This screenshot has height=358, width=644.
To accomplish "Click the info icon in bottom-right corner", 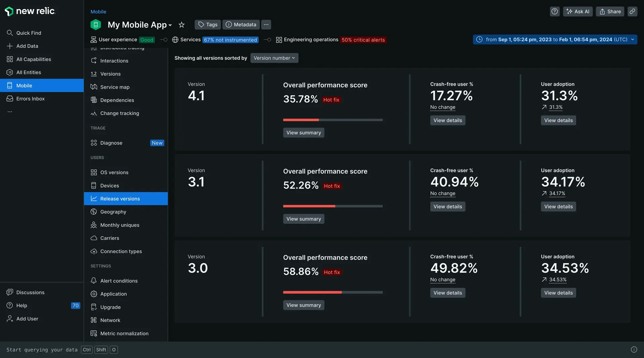I will click(634, 350).
